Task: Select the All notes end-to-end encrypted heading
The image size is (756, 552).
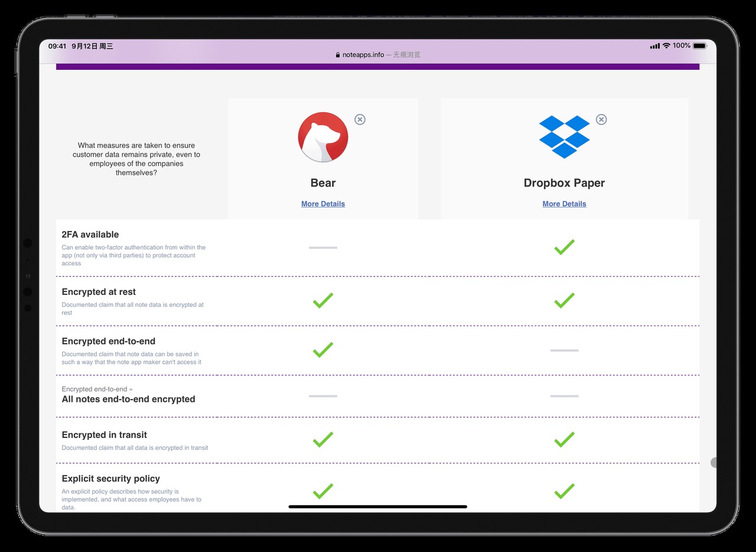Action: tap(128, 399)
